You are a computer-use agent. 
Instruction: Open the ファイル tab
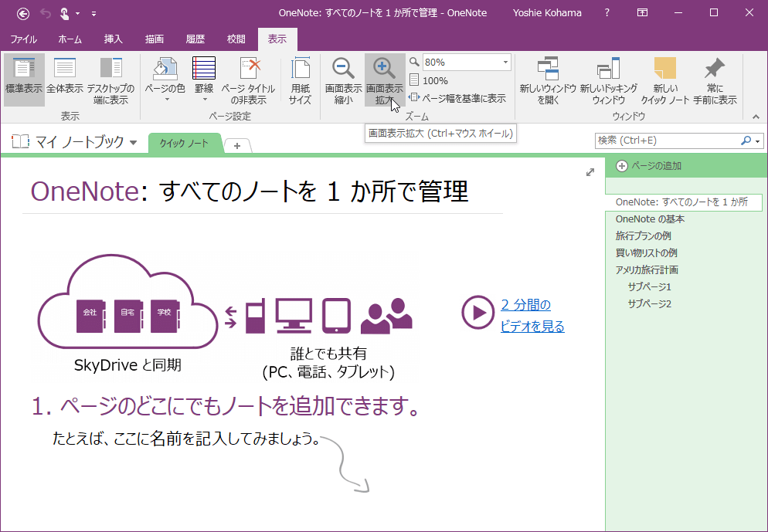23,39
